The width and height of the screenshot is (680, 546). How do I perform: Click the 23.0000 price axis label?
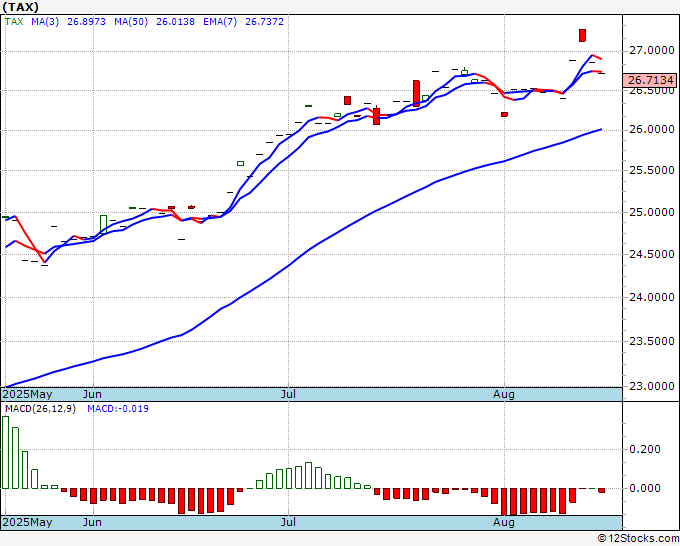tap(651, 386)
